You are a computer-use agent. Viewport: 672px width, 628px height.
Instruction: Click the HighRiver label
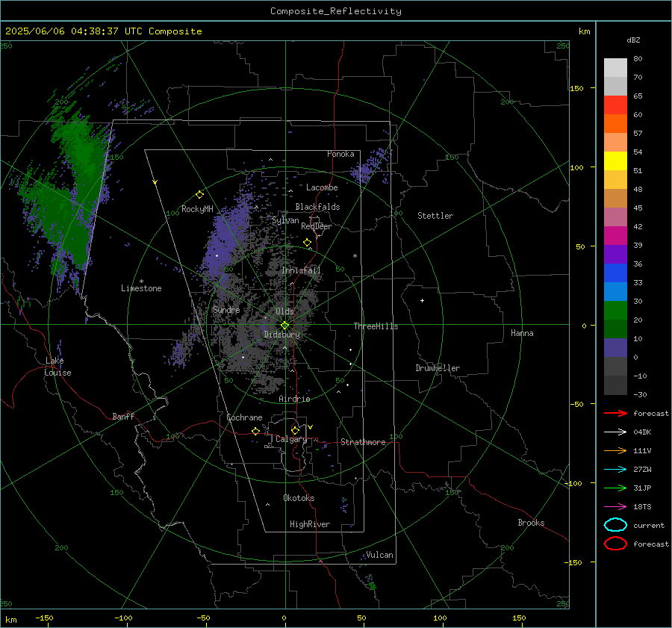pos(310,524)
